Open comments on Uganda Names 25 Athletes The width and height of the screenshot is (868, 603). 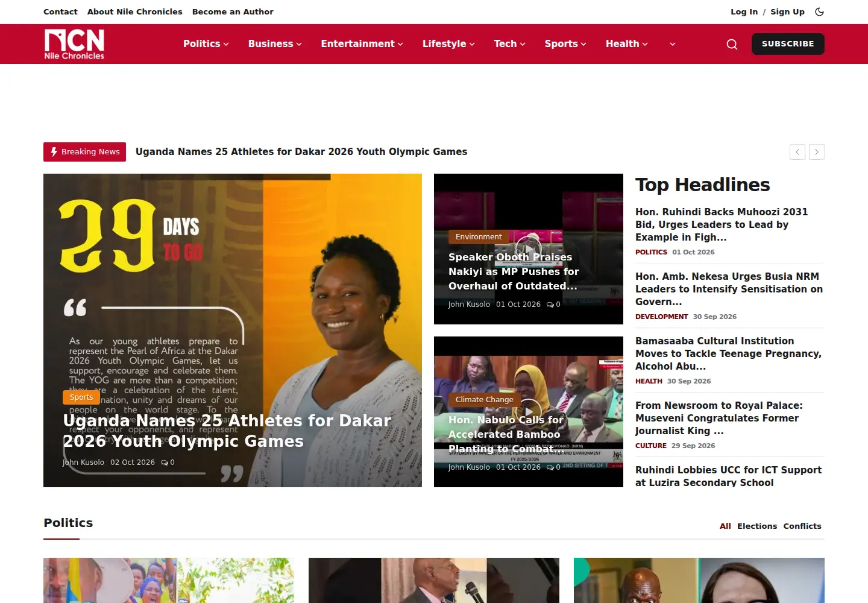click(168, 463)
